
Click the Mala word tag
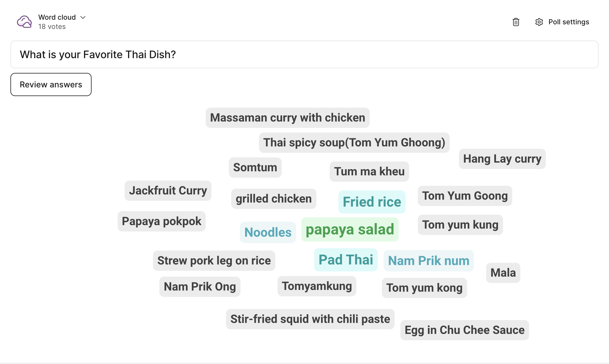(503, 273)
